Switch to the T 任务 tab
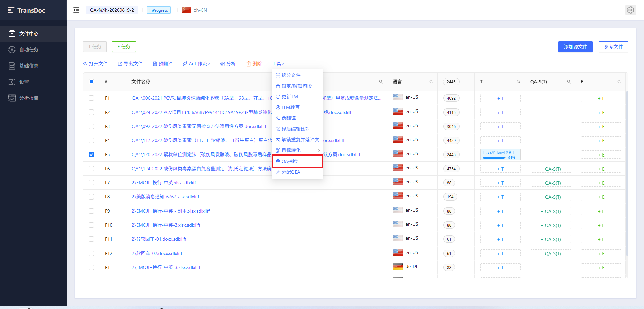This screenshot has height=309, width=644. coord(95,47)
